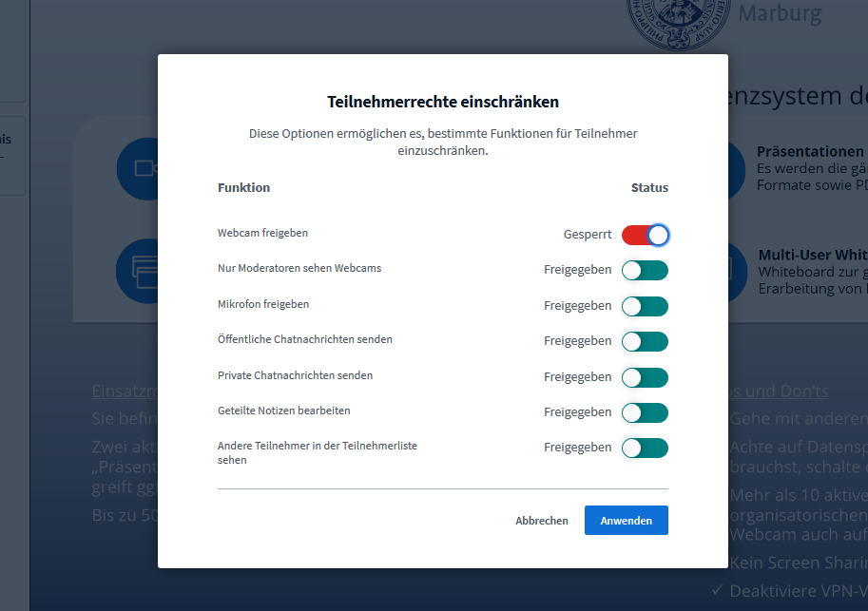Click the Marburg university seal logo
Viewport: 868px width, 611px height.
point(675,19)
